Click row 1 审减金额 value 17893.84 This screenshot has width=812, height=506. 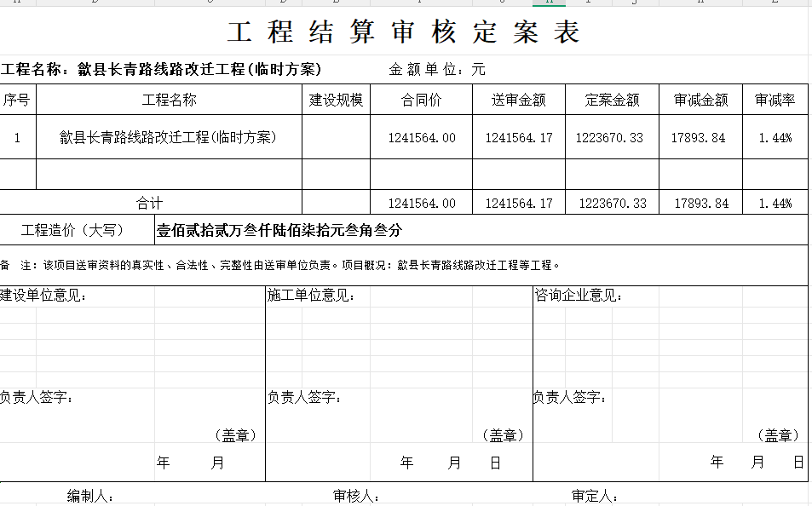(700, 138)
